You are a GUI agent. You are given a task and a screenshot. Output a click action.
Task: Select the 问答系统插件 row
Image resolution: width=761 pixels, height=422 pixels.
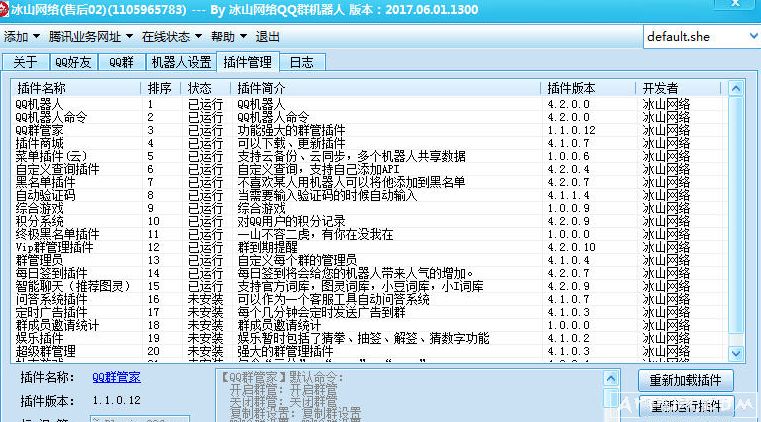pos(371,299)
